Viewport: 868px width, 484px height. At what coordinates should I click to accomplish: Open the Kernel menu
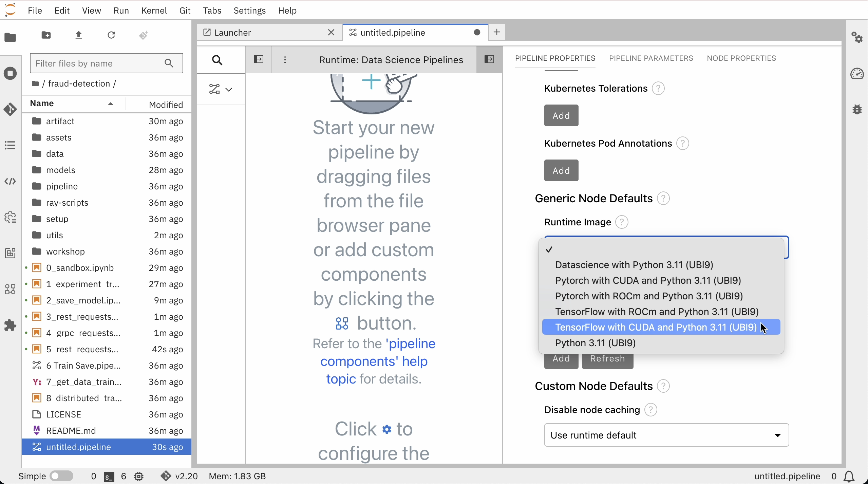[x=154, y=11]
